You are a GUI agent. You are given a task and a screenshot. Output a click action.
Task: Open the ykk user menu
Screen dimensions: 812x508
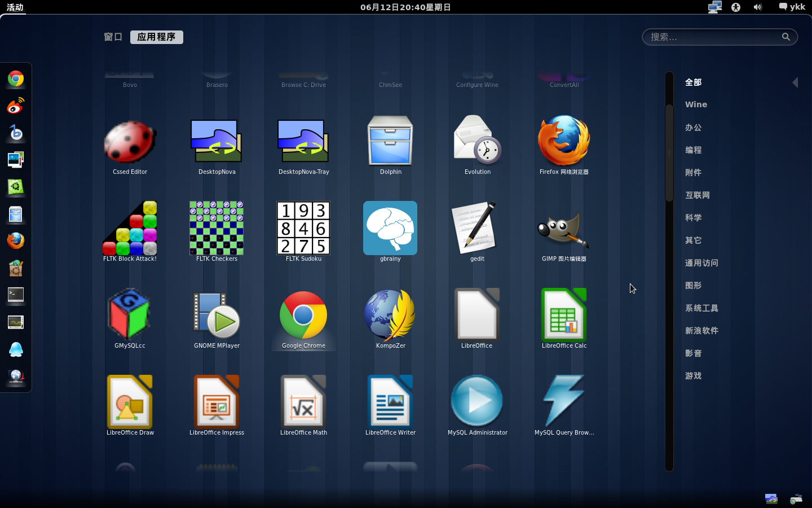(x=792, y=7)
